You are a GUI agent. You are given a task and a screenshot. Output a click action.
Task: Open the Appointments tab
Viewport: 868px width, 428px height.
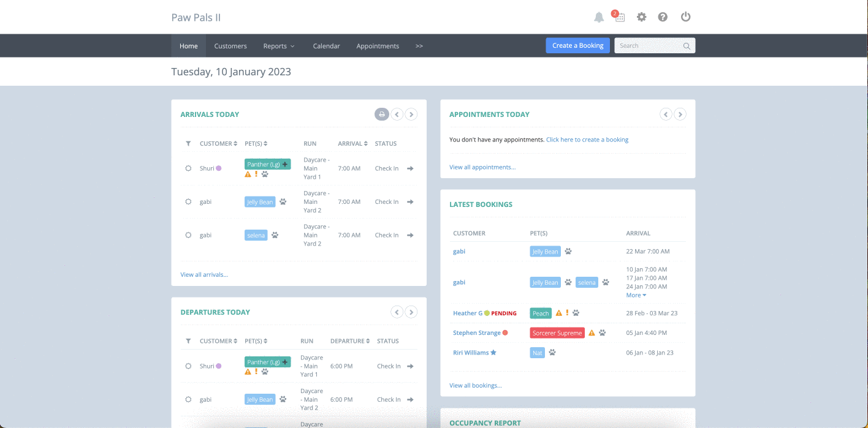(378, 46)
